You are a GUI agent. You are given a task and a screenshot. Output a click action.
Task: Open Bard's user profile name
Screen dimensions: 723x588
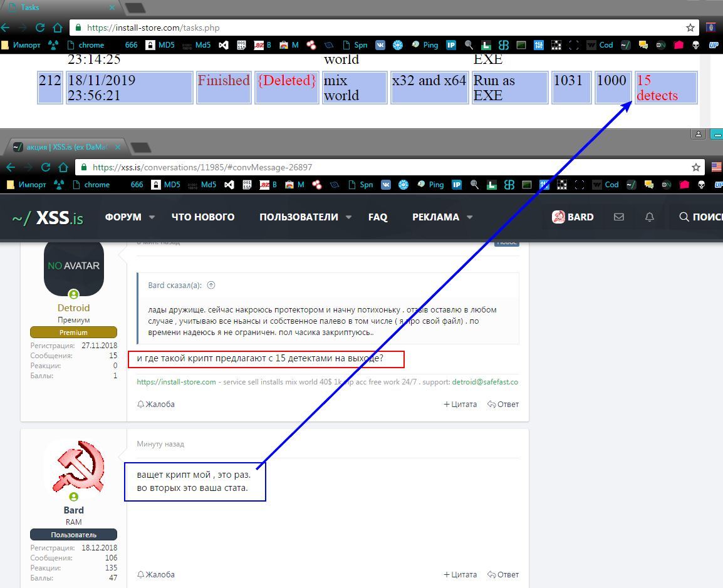coord(73,510)
